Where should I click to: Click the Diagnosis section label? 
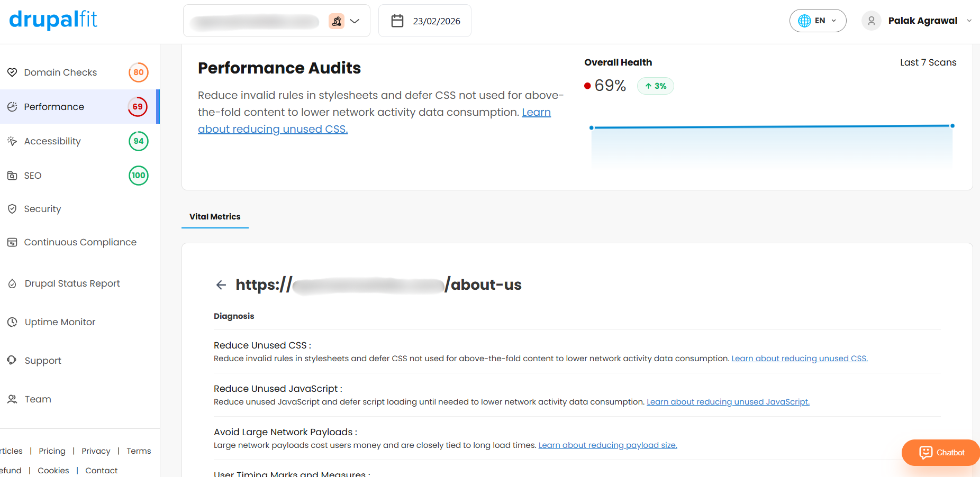pos(234,316)
